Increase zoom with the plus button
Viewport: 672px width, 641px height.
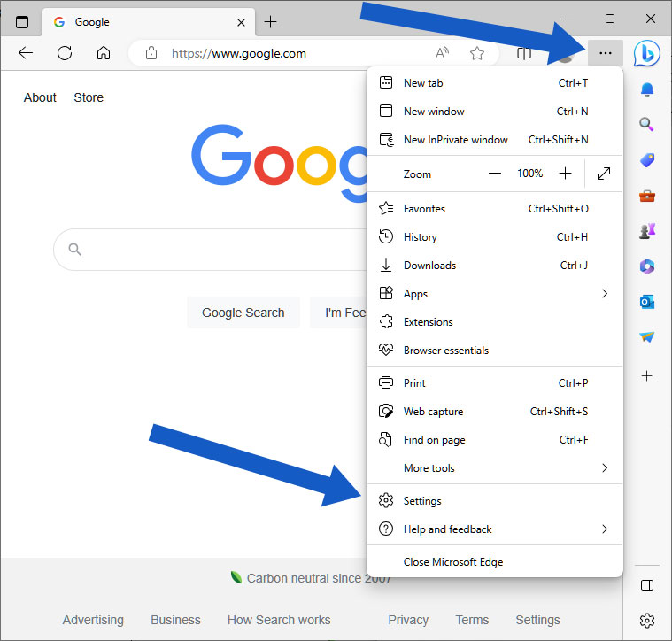(565, 174)
